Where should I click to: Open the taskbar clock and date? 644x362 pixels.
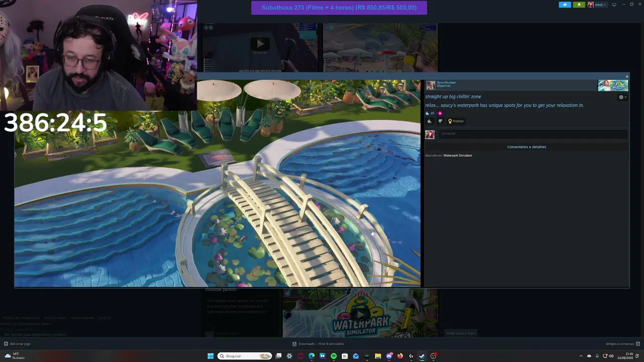click(x=625, y=356)
